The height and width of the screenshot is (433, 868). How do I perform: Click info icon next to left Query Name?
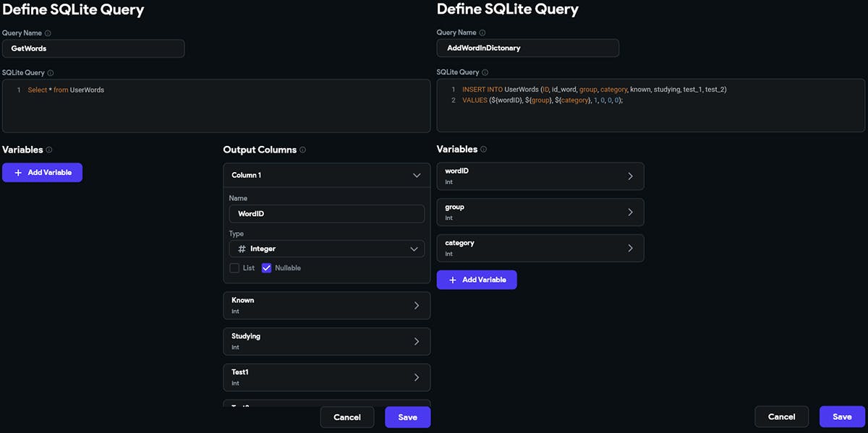pyautogui.click(x=48, y=33)
